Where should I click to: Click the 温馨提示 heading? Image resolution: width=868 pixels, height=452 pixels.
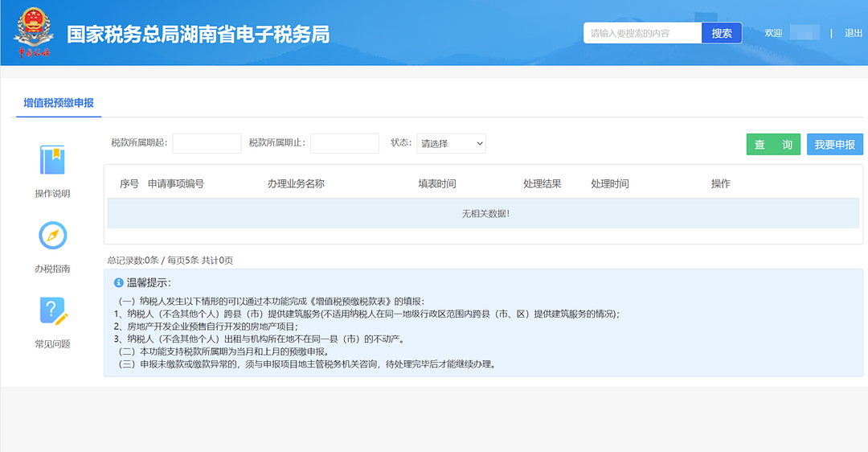149,282
